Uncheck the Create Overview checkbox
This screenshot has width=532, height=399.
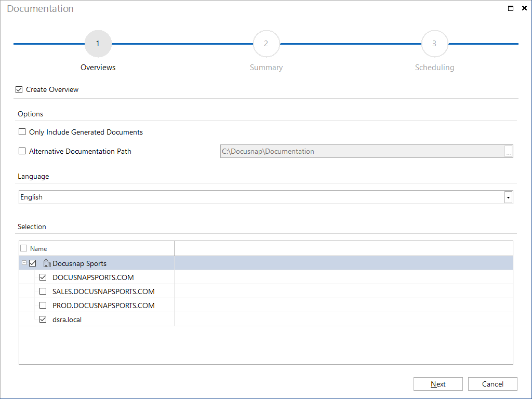coord(19,89)
